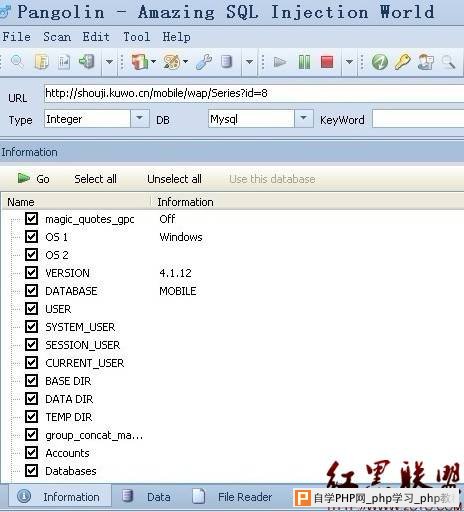Click the wrench tool icon
Screen dimensions: 464x512
tap(204, 62)
